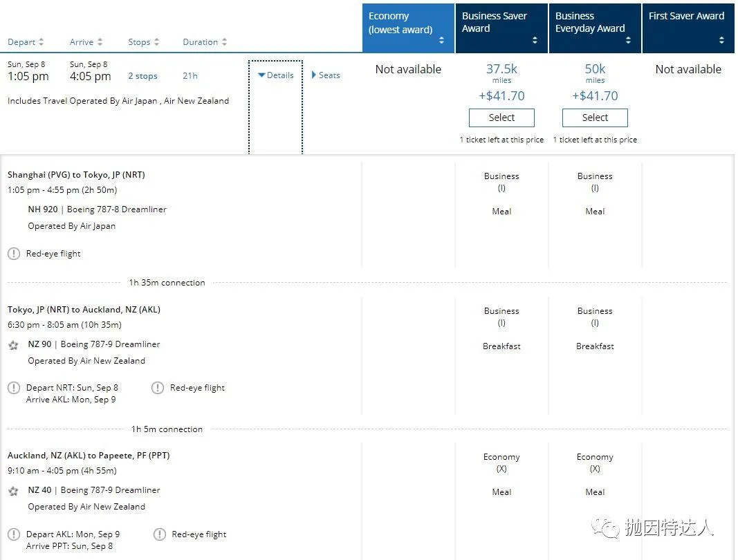This screenshot has width=738, height=560.
Task: Click red-eye alert icon on NH 920 segment
Action: click(14, 254)
